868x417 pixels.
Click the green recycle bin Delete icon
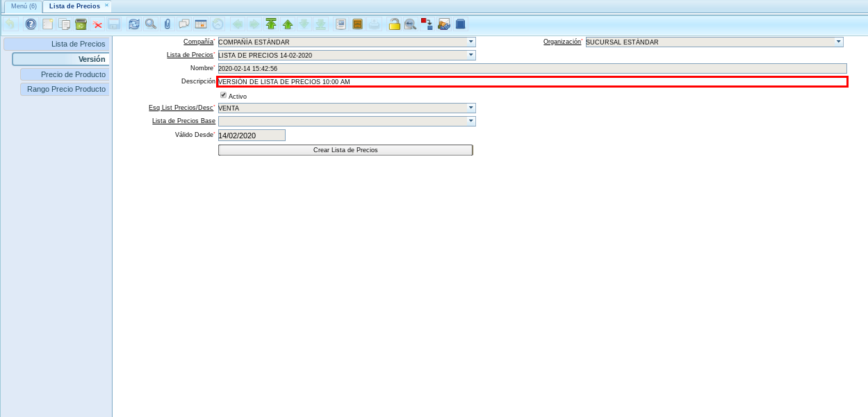[81, 24]
